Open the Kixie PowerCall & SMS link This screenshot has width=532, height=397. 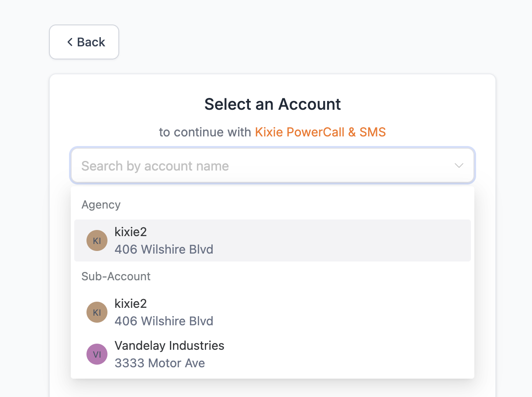tap(320, 132)
